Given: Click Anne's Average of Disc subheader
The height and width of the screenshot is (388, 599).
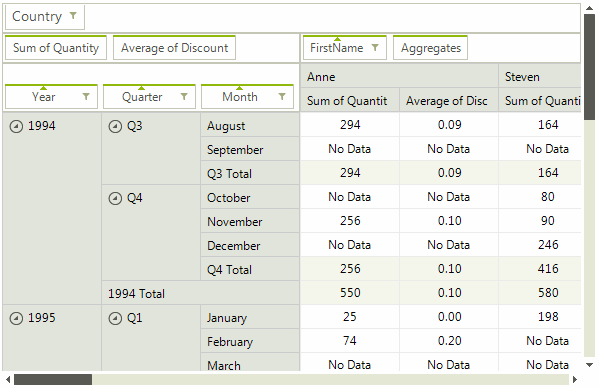Looking at the screenshot, I should point(449,100).
